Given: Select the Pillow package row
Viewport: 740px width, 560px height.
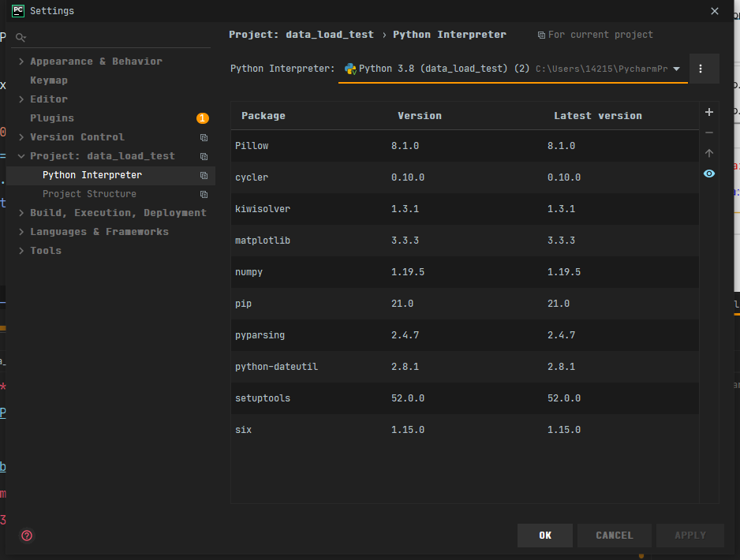Looking at the screenshot, I should click(465, 146).
